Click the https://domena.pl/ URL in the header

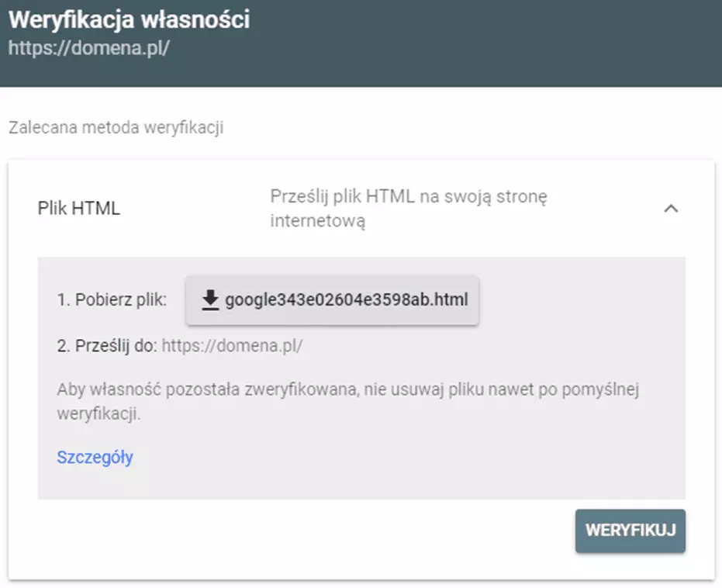pyautogui.click(x=89, y=48)
